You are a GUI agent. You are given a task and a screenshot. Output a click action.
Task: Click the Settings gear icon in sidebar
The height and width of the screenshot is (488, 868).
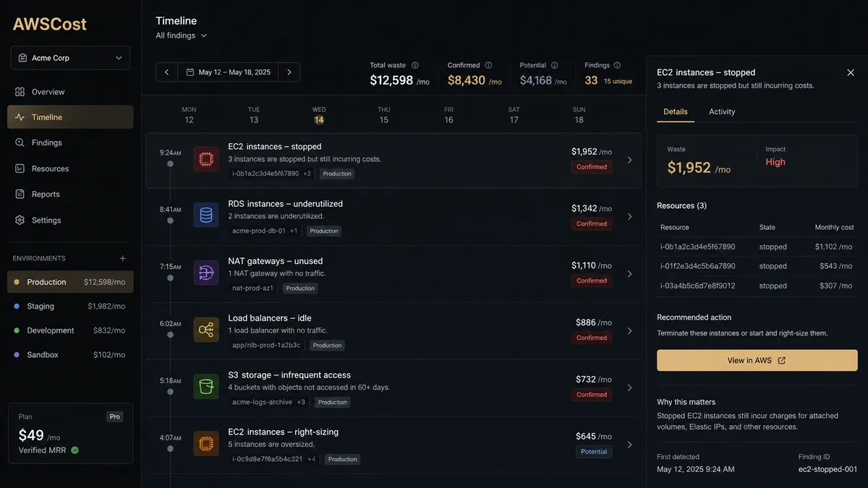[20, 220]
